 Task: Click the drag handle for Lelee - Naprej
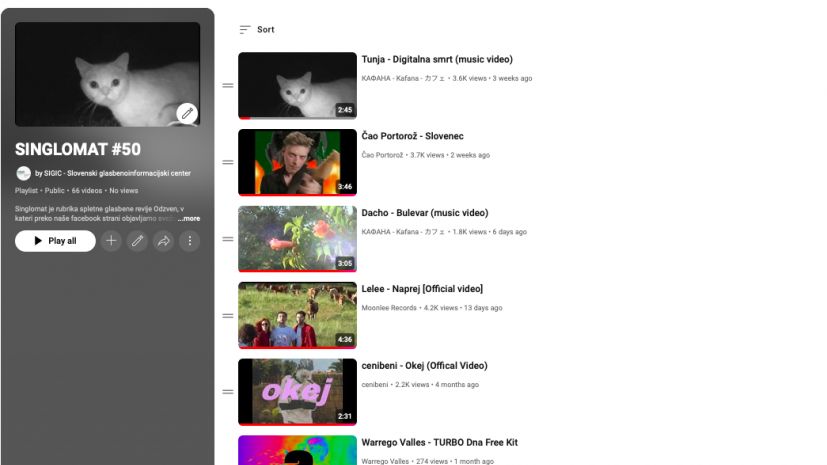tap(228, 316)
